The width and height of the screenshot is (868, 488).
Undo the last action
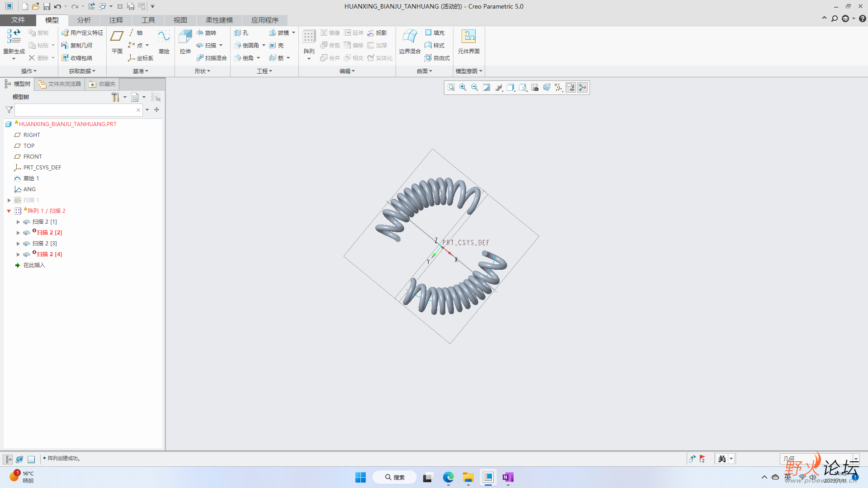(x=57, y=6)
